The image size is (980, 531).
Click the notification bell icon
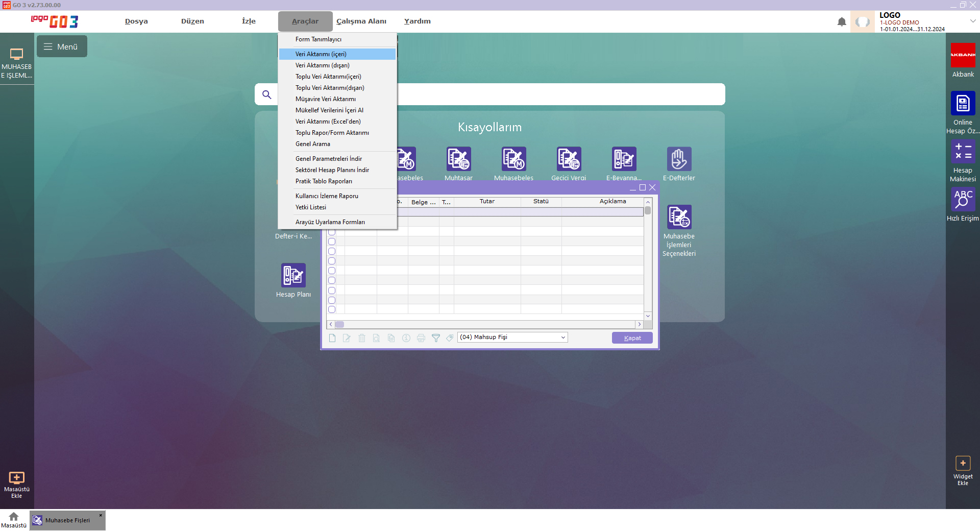click(x=842, y=22)
